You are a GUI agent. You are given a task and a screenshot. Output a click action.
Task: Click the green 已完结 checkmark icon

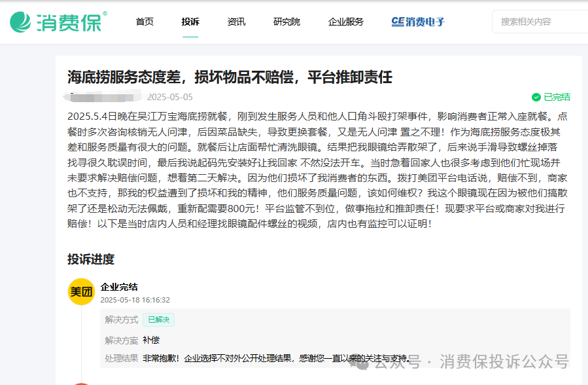pyautogui.click(x=536, y=97)
